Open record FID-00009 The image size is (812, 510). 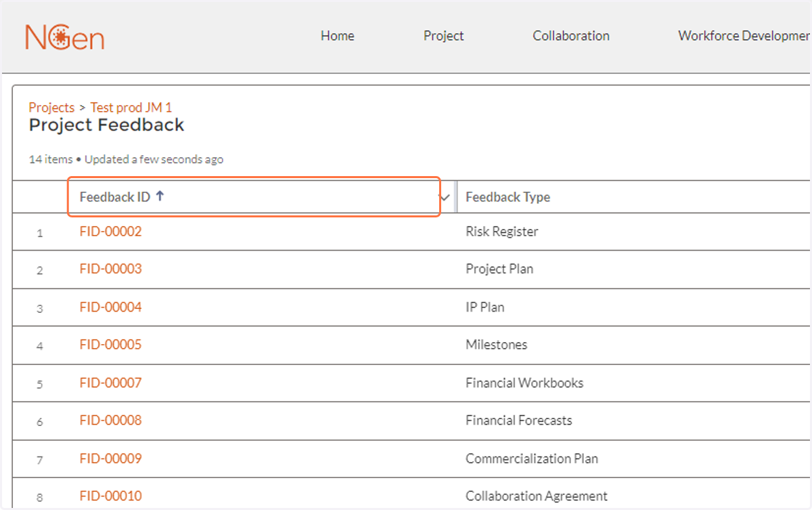(x=110, y=459)
